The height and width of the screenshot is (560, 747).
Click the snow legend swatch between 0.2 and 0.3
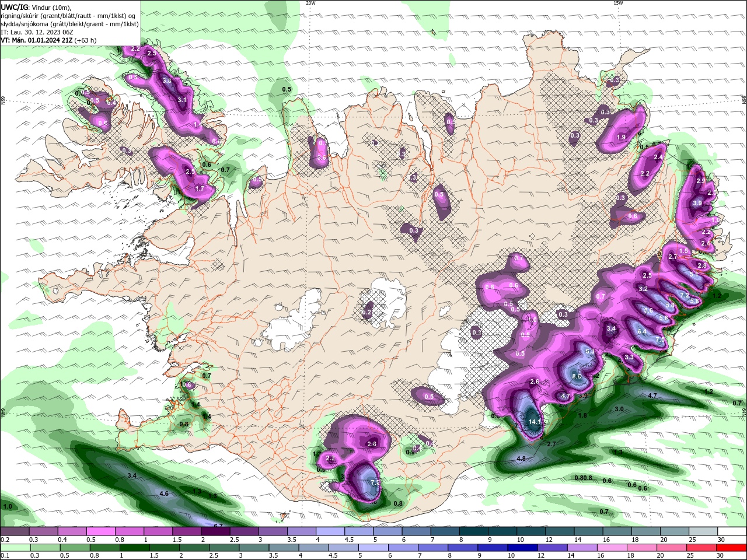(15, 531)
